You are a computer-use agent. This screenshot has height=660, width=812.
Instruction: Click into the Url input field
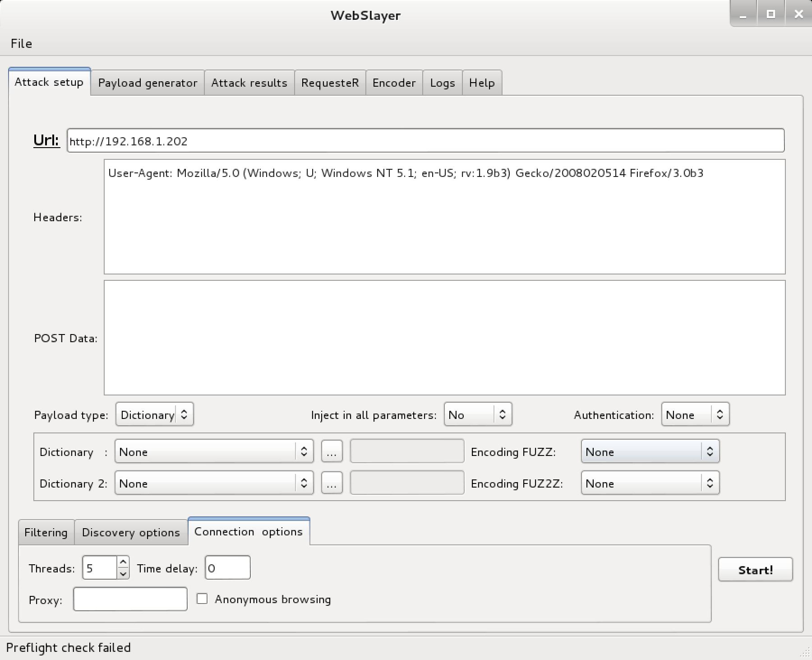tap(425, 141)
